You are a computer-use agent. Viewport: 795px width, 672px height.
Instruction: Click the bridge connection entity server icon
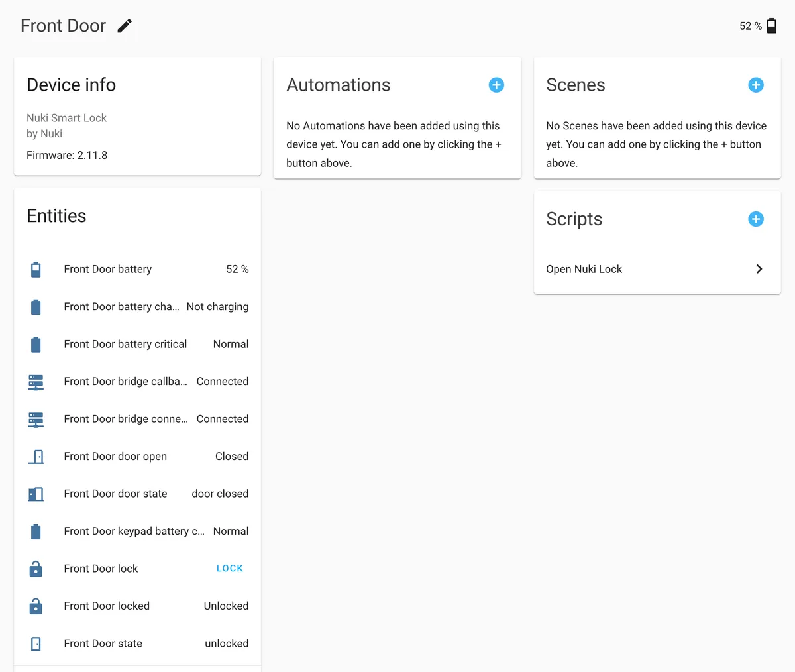tap(36, 420)
